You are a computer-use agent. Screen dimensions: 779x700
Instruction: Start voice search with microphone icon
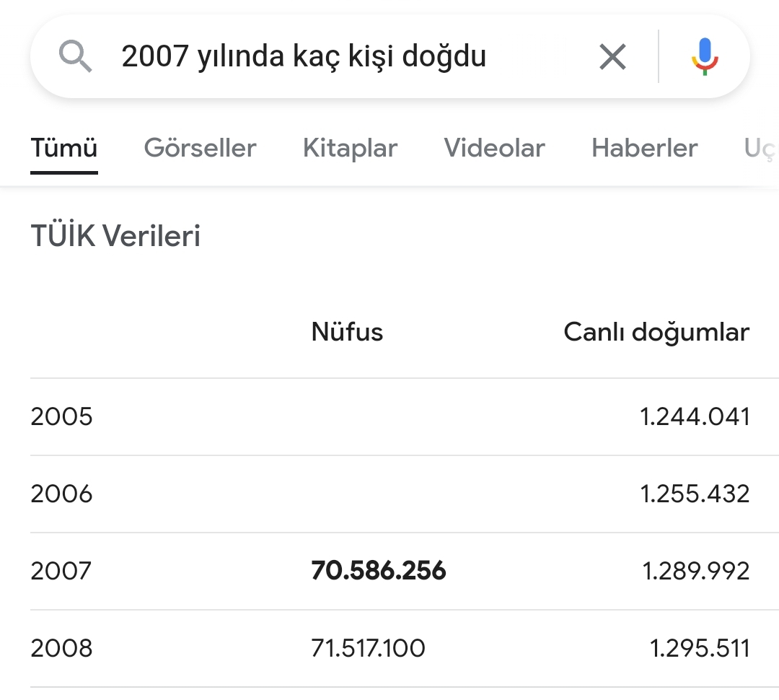[x=705, y=56]
